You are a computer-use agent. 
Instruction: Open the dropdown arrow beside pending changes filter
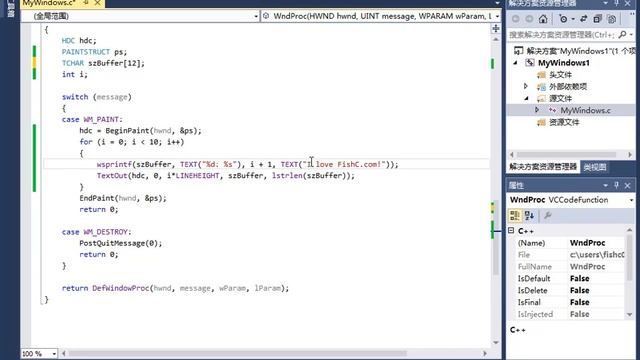coord(573,19)
